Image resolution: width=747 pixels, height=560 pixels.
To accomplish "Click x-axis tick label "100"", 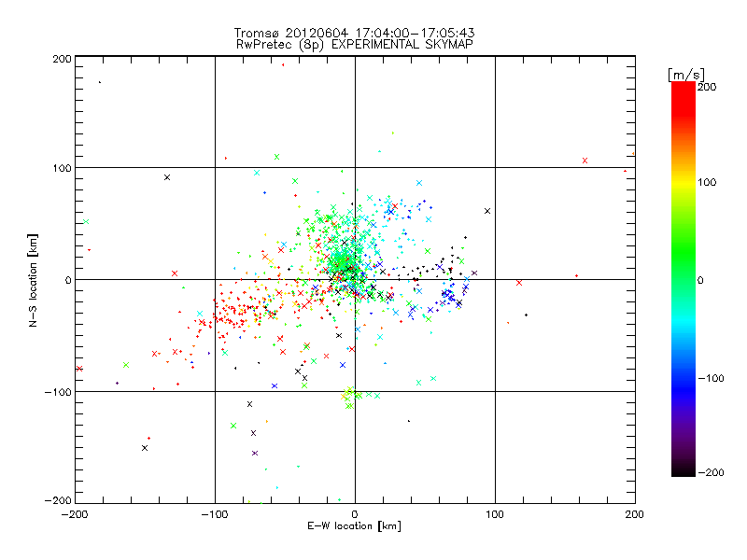I will pyautogui.click(x=495, y=514).
